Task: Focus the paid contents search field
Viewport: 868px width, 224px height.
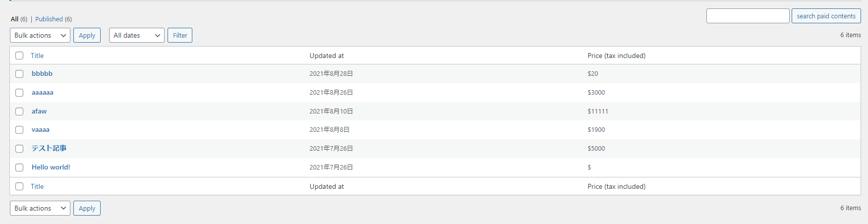Action: point(748,16)
